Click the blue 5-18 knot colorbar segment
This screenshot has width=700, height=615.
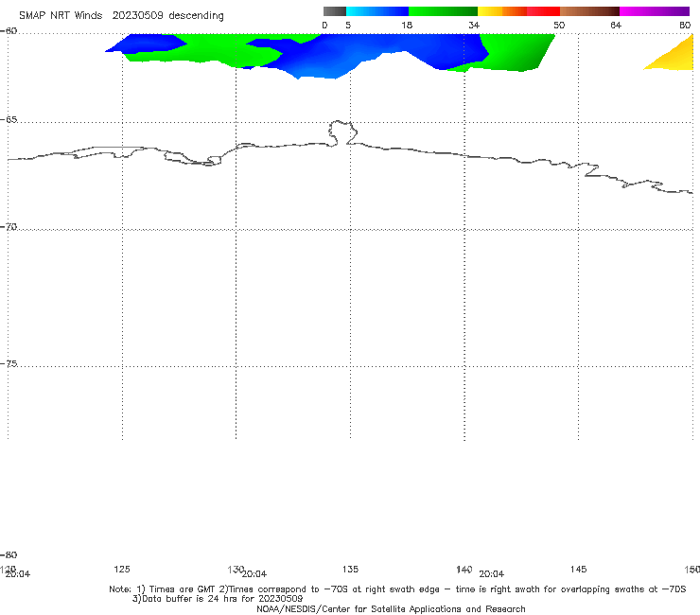377,11
